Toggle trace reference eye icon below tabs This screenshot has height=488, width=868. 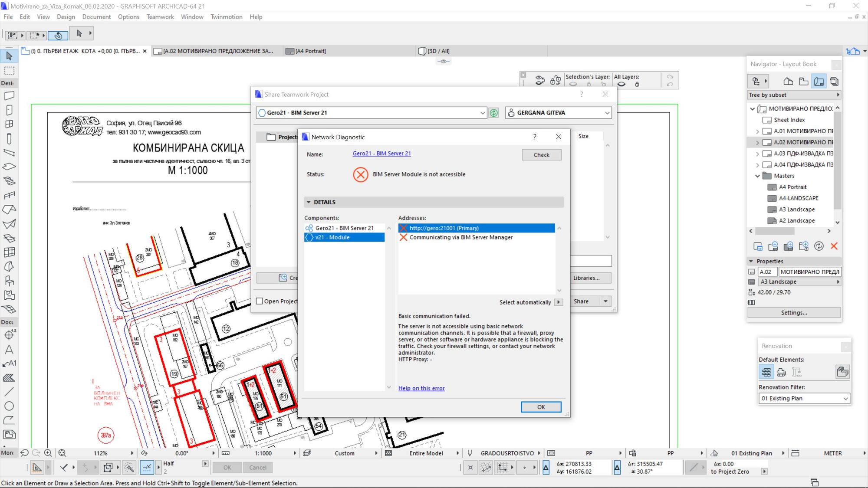443,61
